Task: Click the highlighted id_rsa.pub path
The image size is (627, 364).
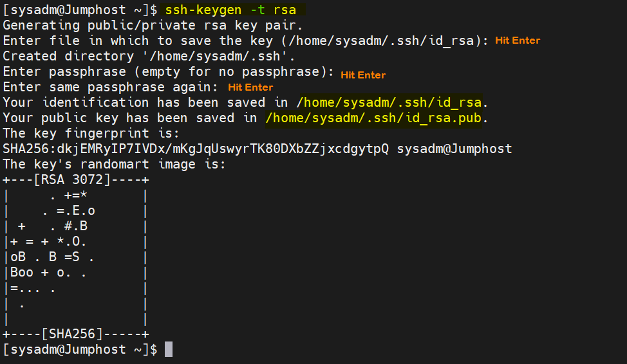Action: [x=373, y=118]
